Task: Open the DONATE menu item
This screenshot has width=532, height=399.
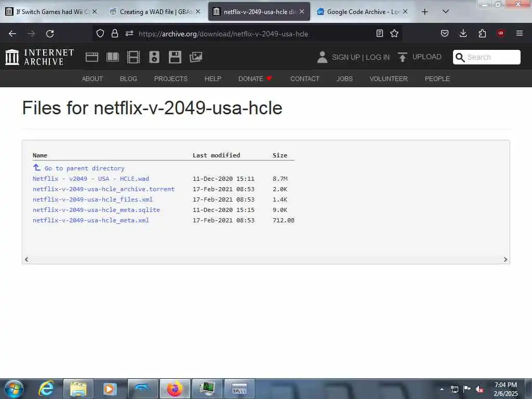Action: (x=255, y=79)
